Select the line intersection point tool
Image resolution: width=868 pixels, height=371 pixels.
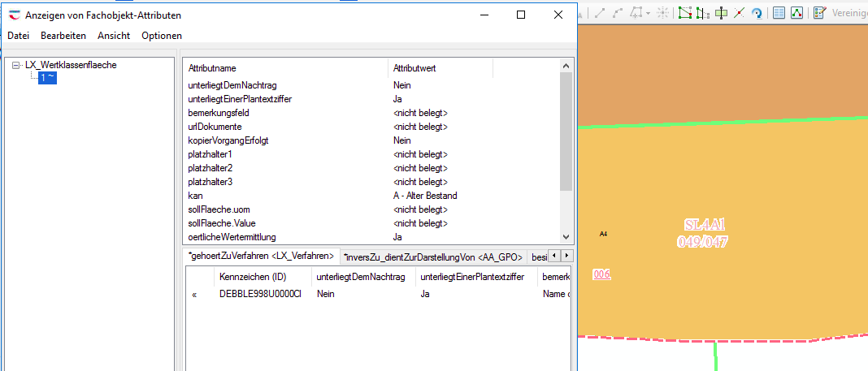739,13
